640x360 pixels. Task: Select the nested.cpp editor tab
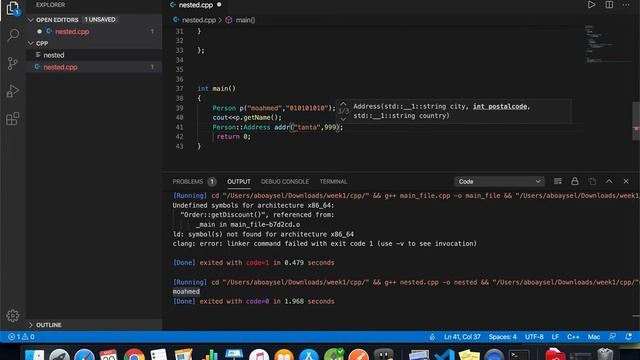(196, 5)
